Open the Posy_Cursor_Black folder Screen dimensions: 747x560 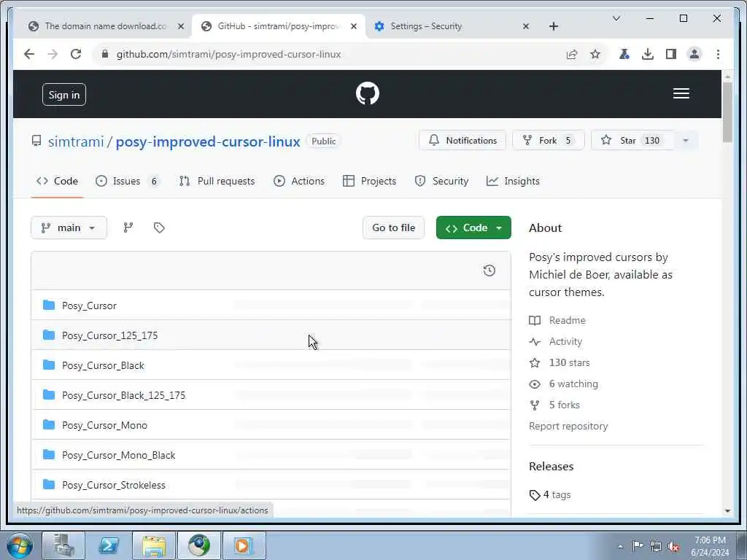(x=103, y=366)
